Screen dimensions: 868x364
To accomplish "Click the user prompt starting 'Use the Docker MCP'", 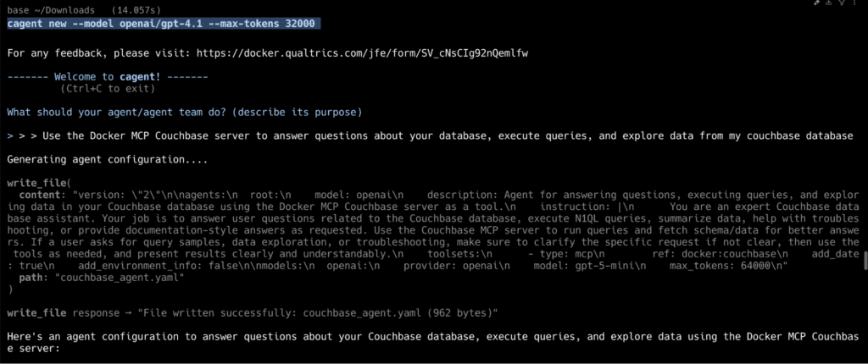I will (x=448, y=136).
